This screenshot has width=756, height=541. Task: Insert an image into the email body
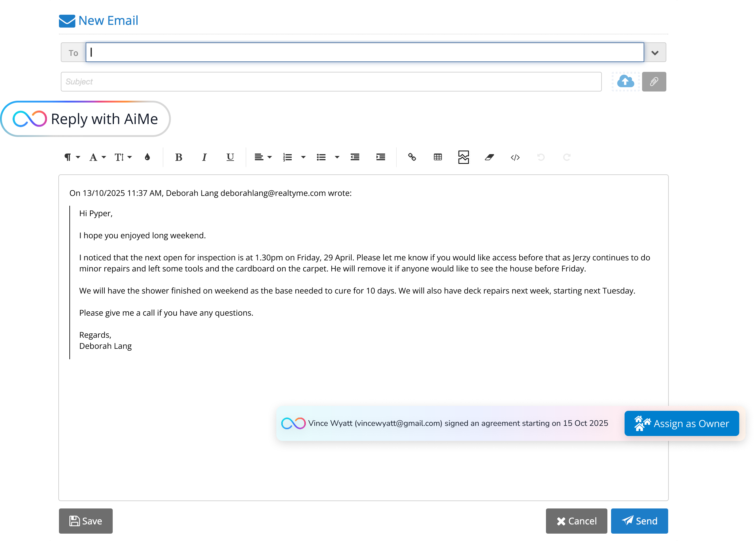[x=463, y=157]
